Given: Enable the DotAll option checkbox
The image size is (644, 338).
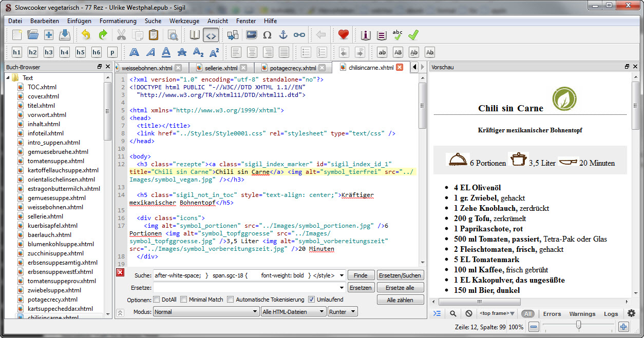Looking at the screenshot, I should point(157,300).
